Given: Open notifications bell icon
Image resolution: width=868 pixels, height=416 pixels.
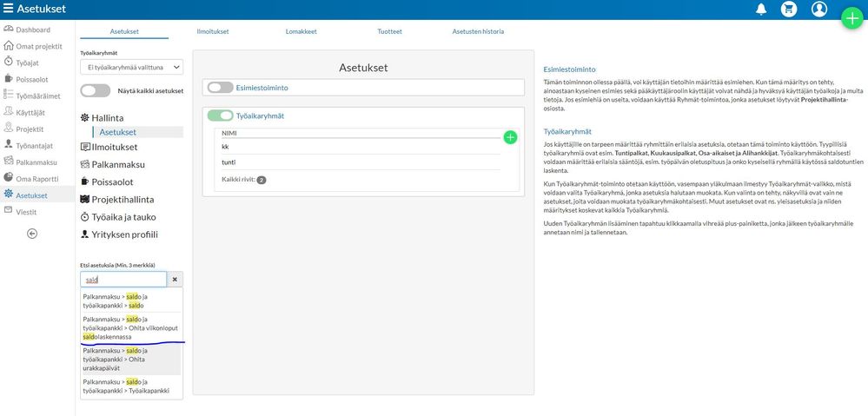Looking at the screenshot, I should [x=761, y=9].
